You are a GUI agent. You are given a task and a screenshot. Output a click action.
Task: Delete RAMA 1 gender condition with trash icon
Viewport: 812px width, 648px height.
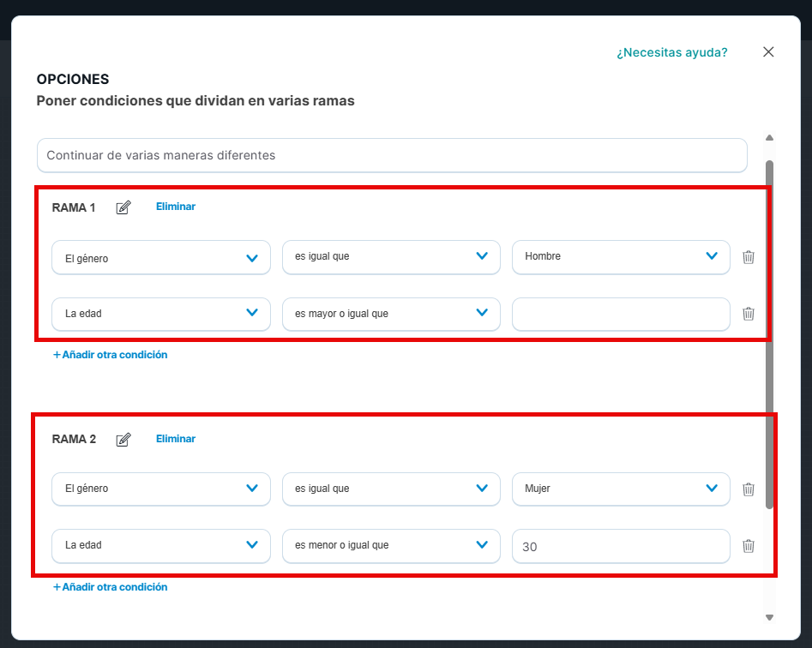pyautogui.click(x=748, y=257)
